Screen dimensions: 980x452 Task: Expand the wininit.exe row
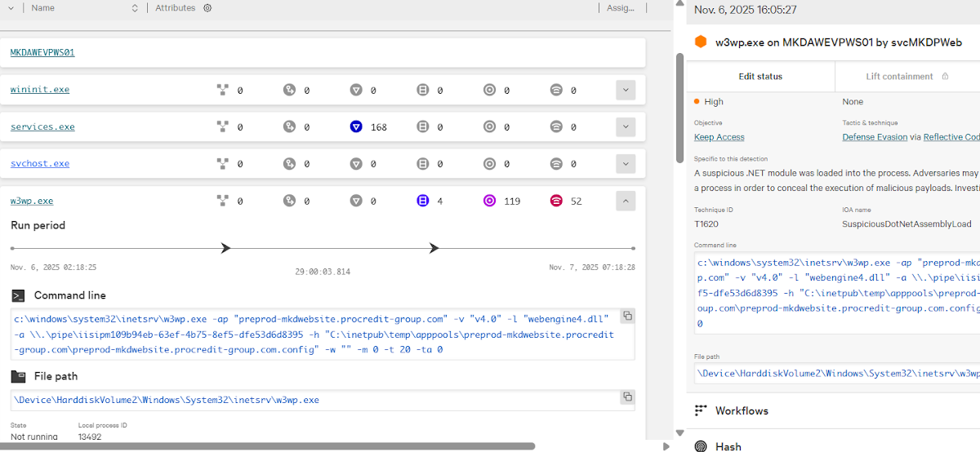(626, 90)
